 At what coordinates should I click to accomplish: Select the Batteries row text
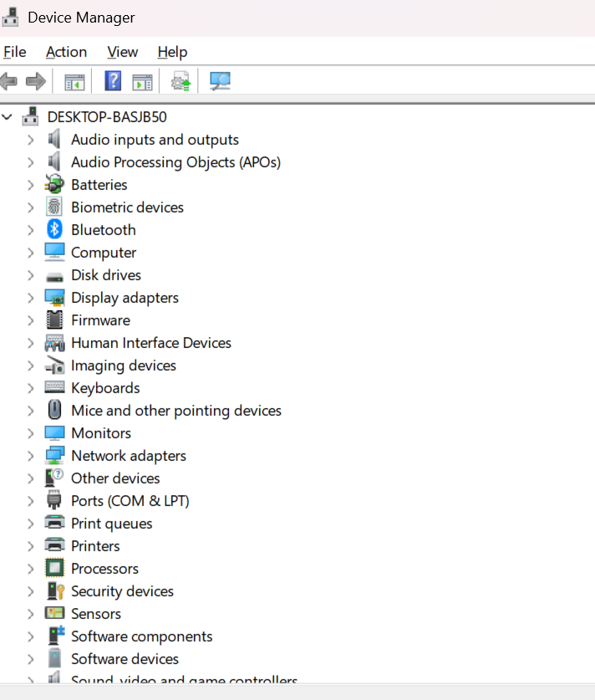tap(99, 185)
